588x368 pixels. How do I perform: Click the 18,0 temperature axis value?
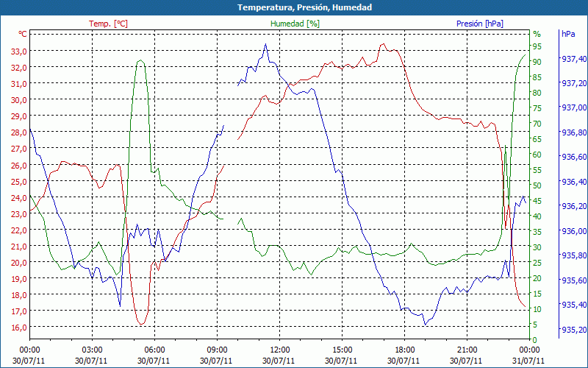tap(19, 295)
